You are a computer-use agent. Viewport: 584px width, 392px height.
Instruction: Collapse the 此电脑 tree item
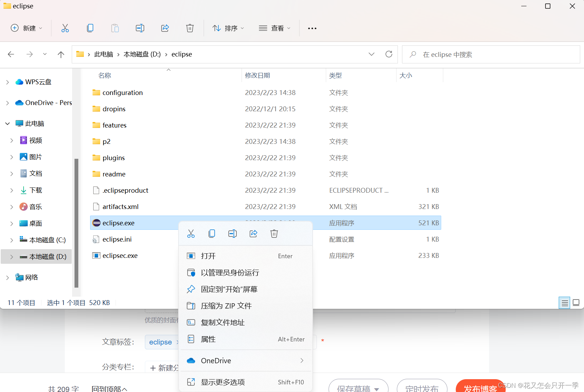pyautogui.click(x=7, y=123)
